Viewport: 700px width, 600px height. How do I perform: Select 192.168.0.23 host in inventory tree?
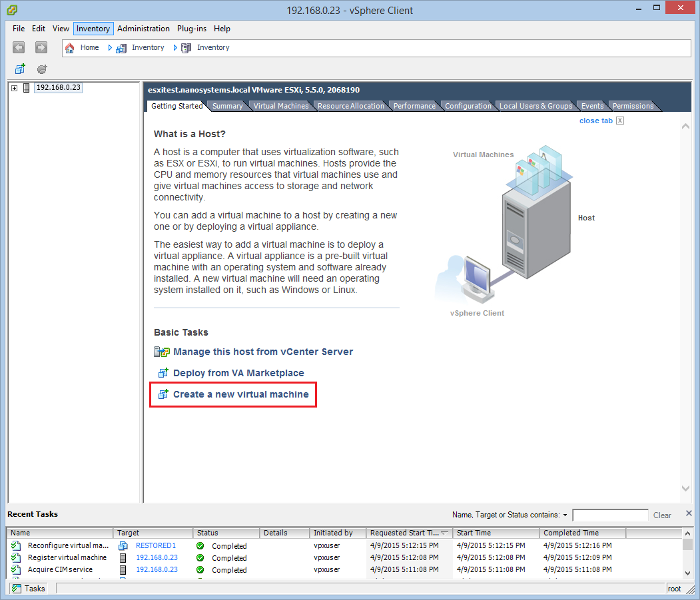pyautogui.click(x=59, y=87)
